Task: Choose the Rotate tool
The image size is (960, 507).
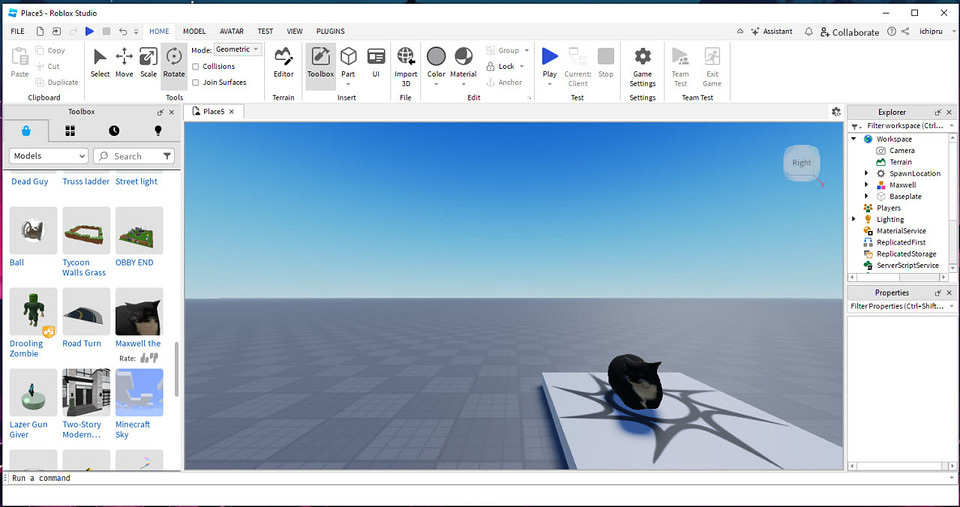Action: [174, 62]
